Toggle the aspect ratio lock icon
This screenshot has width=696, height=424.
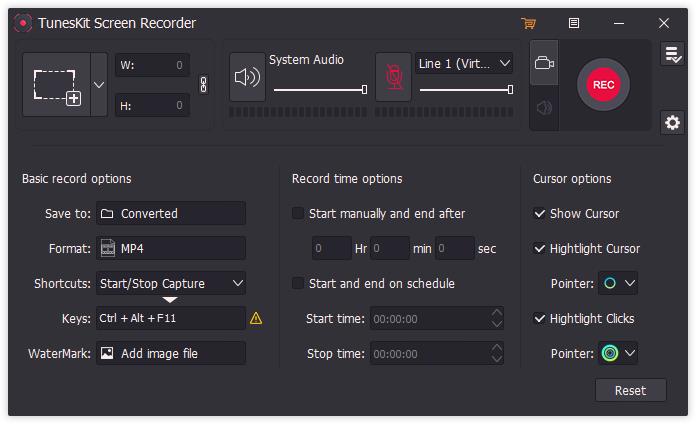[204, 85]
